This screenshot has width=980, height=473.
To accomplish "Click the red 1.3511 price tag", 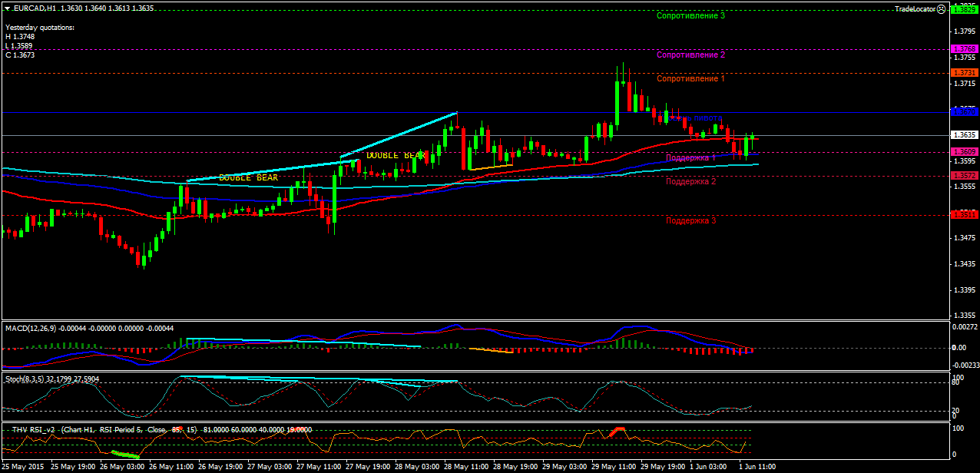I will click(x=965, y=215).
